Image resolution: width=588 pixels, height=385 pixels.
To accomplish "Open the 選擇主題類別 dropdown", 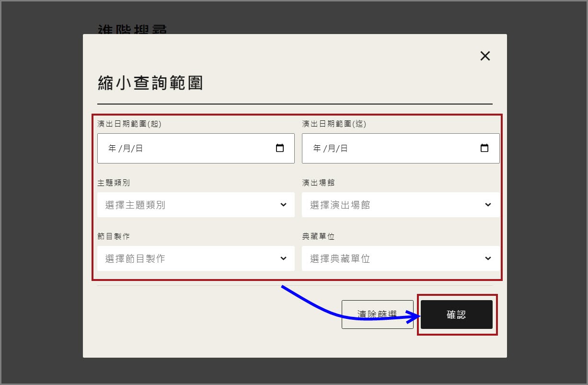I will tap(192, 205).
